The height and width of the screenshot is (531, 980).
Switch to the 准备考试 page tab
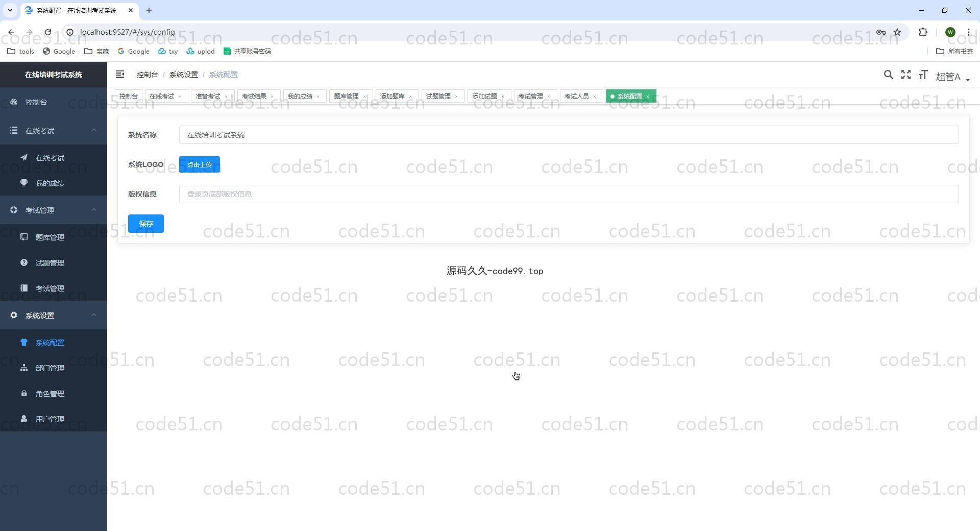coord(208,96)
